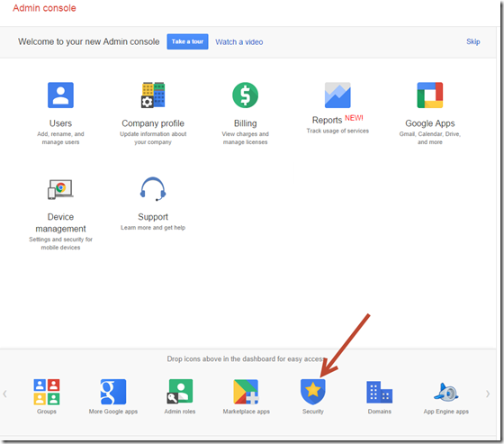This screenshot has height=444, width=504.
Task: Click the Domains label text
Action: tap(380, 412)
